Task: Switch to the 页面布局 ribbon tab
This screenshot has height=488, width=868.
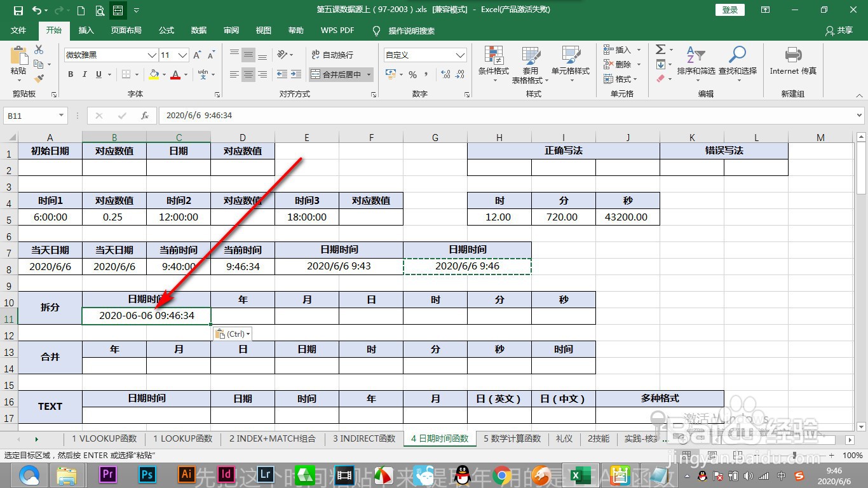Action: [126, 30]
